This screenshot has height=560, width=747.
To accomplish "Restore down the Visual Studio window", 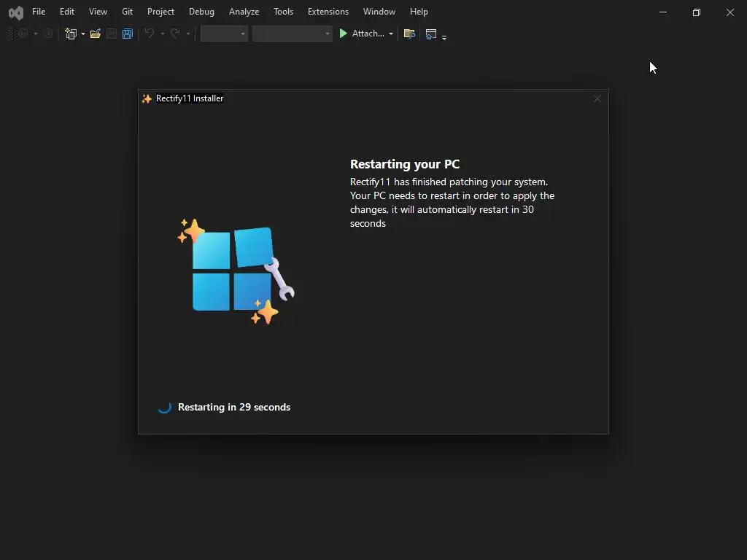I will 697,12.
